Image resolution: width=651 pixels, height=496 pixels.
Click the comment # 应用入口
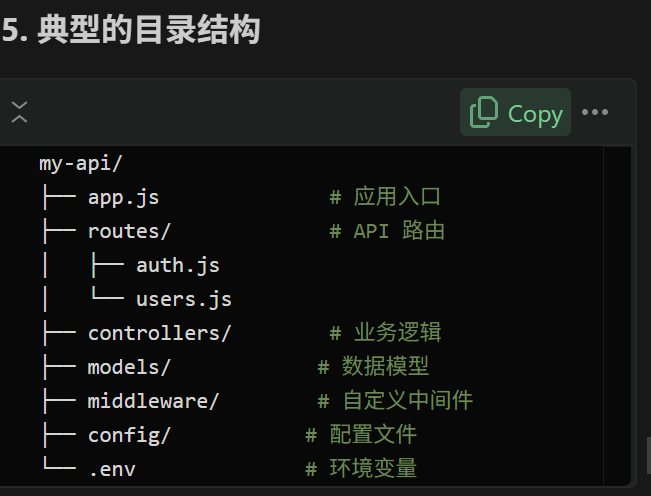[x=385, y=198]
